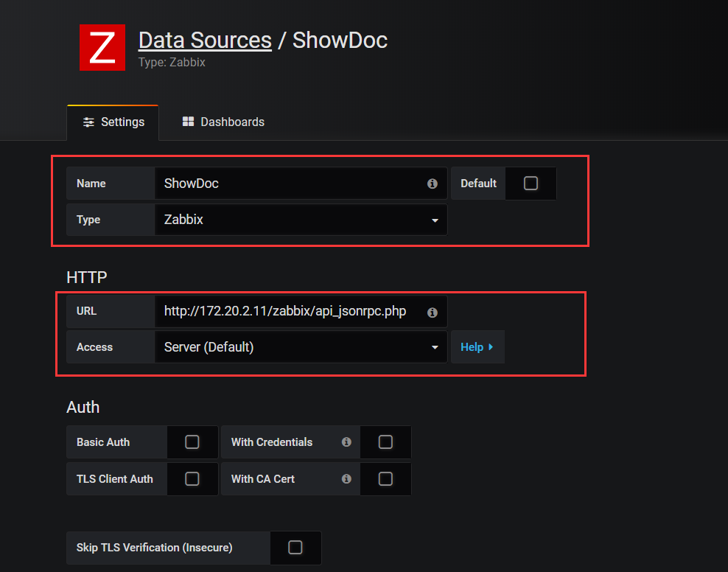Image resolution: width=728 pixels, height=572 pixels.
Task: Open the Access dropdown showing Server (Default)
Action: pyautogui.click(x=301, y=347)
